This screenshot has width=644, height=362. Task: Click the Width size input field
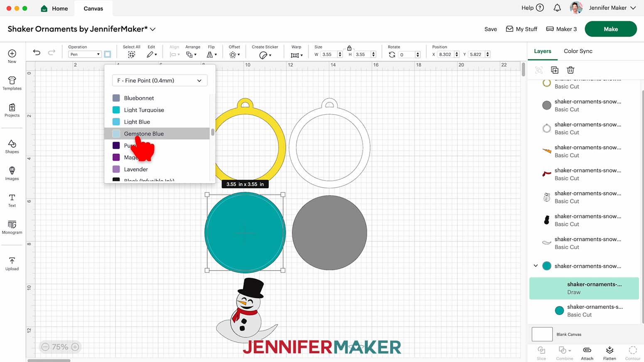329,54
